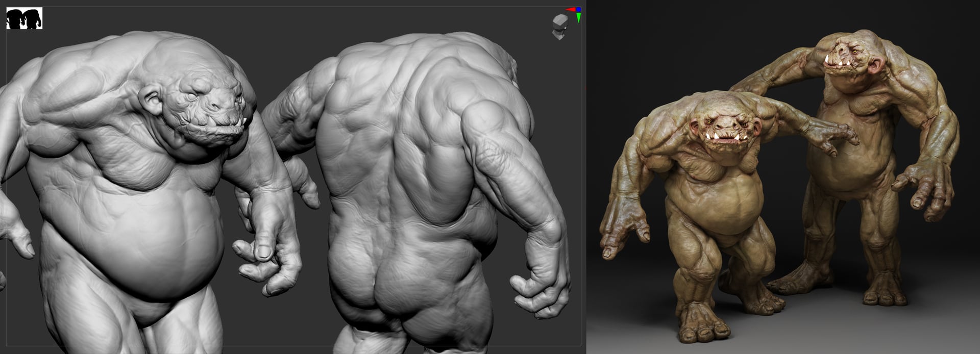Click the CamView head orientation icon
Viewport: 980px width, 354px height.
559,27
